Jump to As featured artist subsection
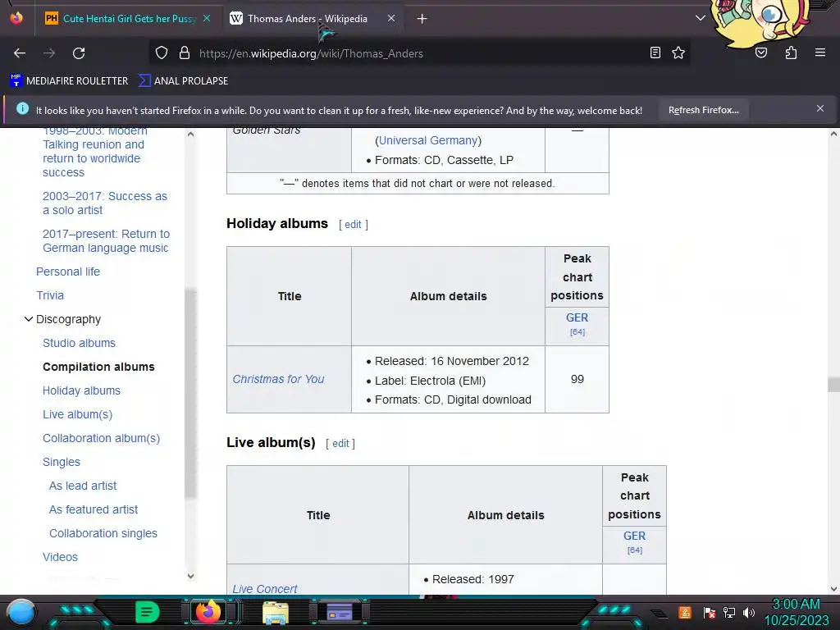The width and height of the screenshot is (840, 630). [94, 509]
